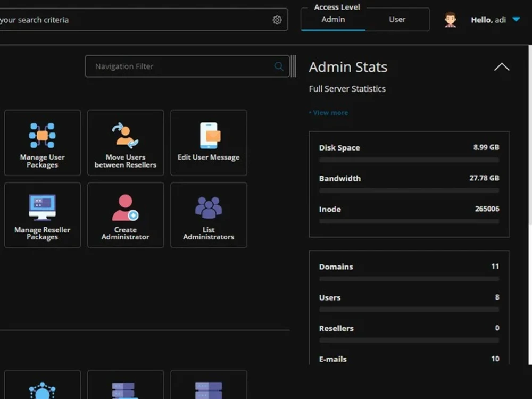
Task: Click inside the Navigation Filter input field
Action: pyautogui.click(x=176, y=66)
